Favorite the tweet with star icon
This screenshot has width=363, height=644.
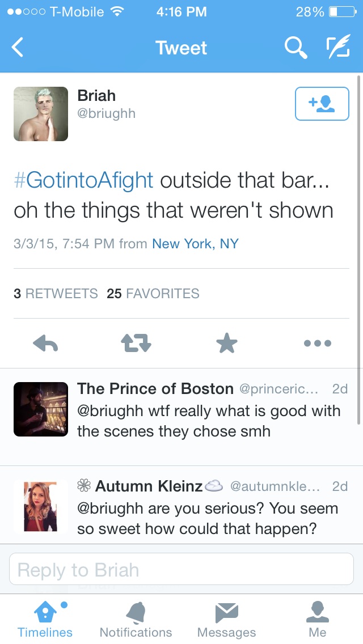coord(227,344)
